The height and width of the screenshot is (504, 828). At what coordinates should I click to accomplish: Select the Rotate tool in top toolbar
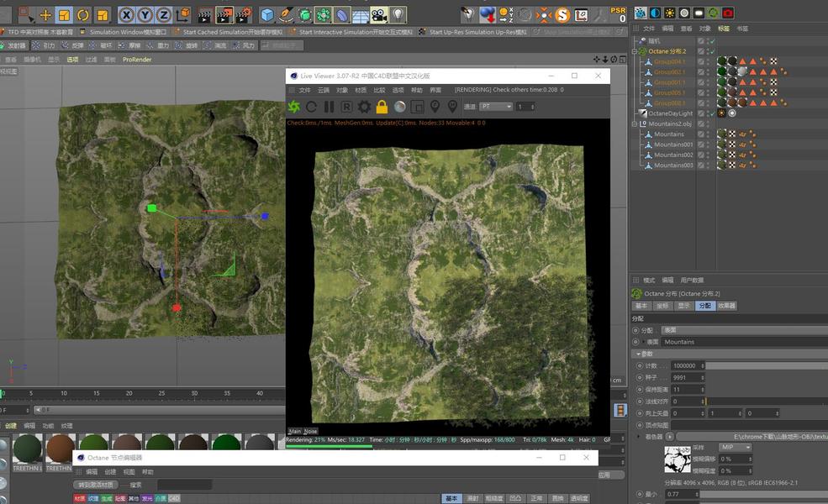(83, 15)
